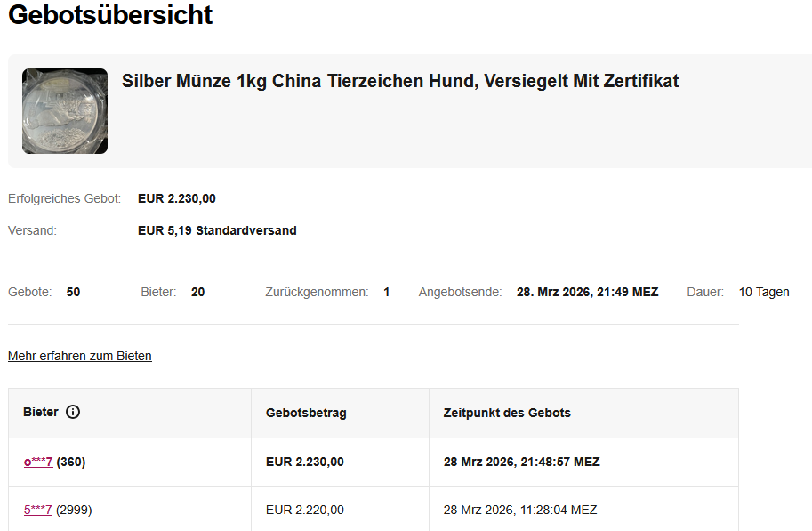
Task: Click the Dauer value 10 Tagen
Action: pyautogui.click(x=764, y=292)
